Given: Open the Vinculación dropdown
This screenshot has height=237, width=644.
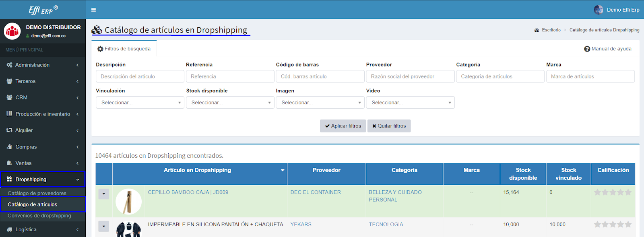Looking at the screenshot, I should tap(140, 103).
